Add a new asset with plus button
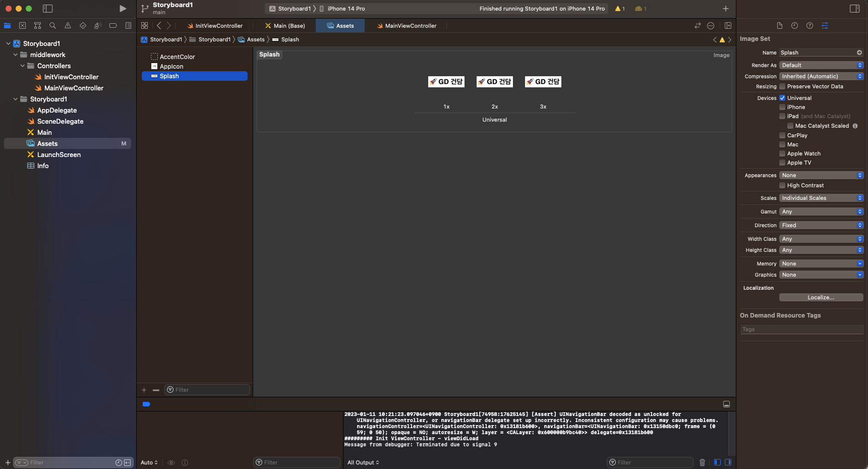The height and width of the screenshot is (469, 868). pyautogui.click(x=144, y=390)
